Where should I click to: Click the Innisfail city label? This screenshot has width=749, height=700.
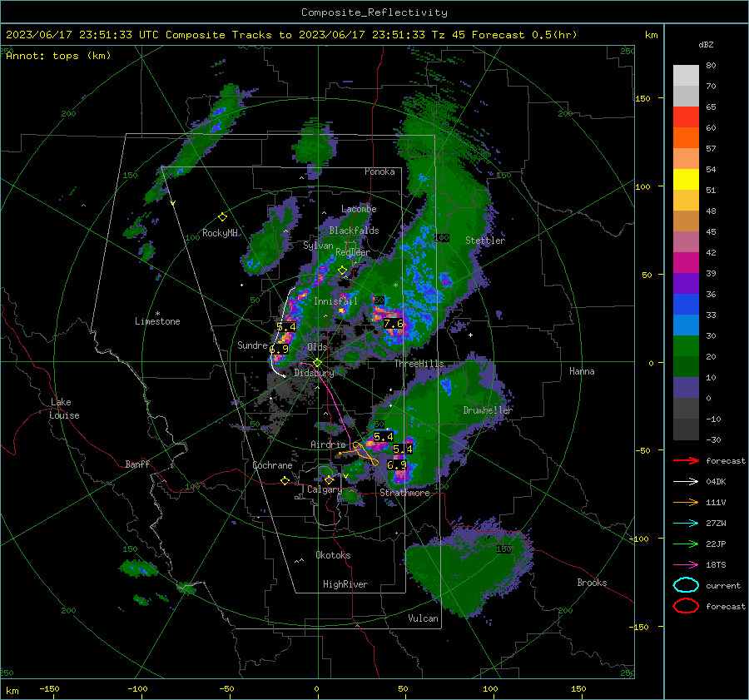(x=335, y=301)
